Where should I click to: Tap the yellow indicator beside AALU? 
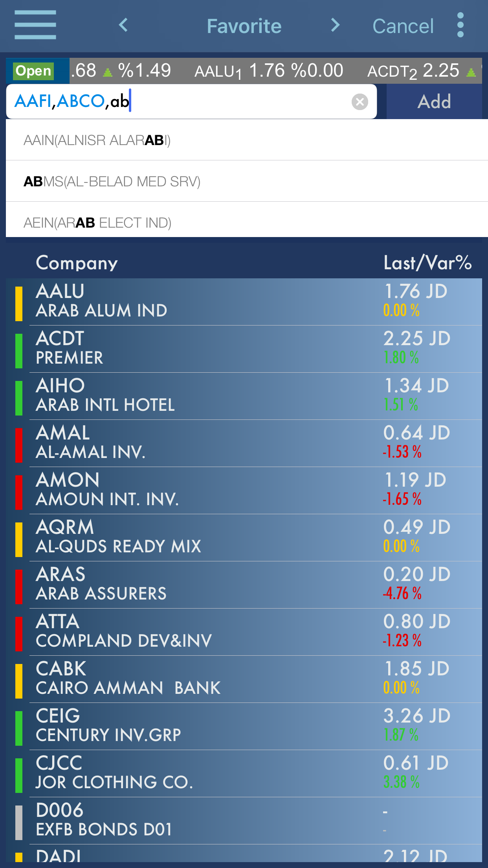tap(18, 303)
